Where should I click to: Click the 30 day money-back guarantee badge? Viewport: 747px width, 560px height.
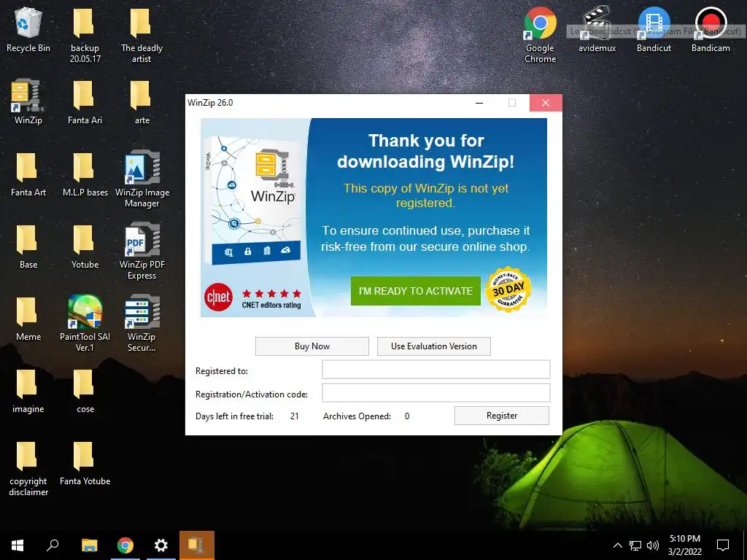click(x=508, y=289)
